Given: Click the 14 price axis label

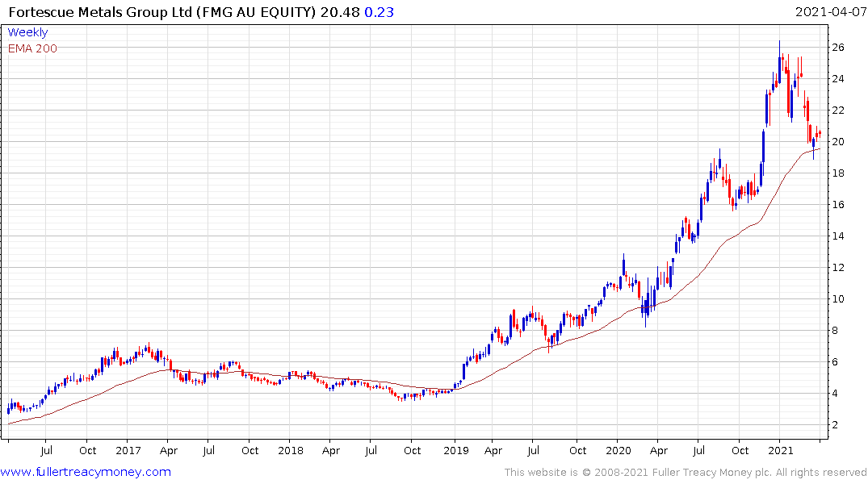Looking at the screenshot, I should [x=838, y=236].
